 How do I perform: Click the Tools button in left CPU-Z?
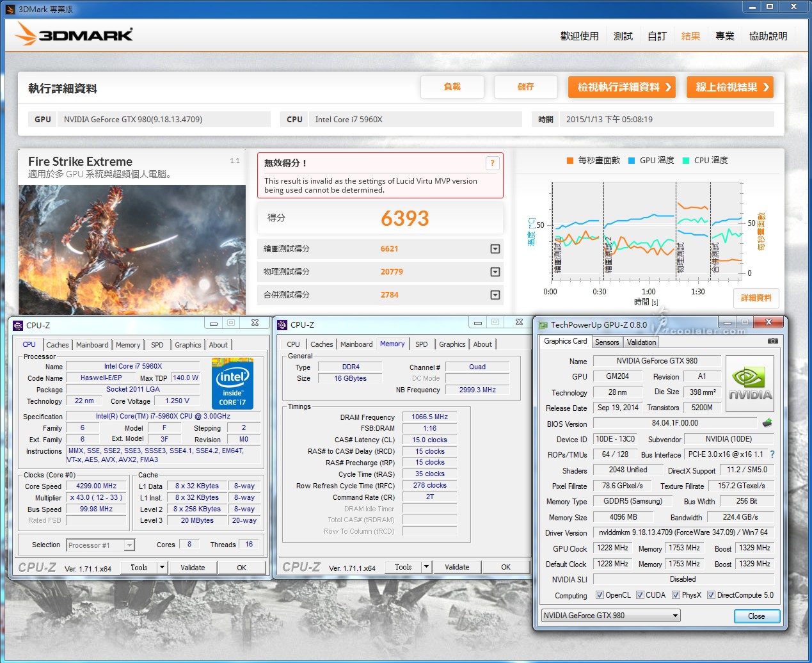139,568
